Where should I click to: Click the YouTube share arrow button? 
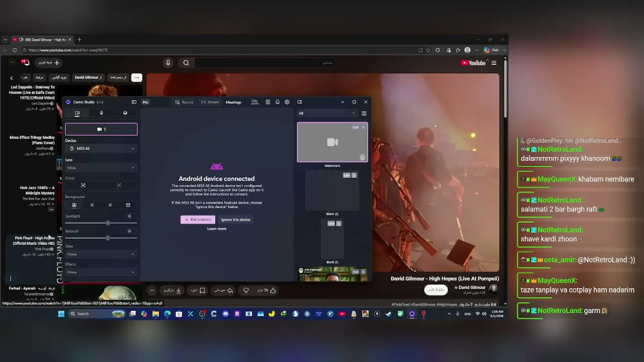pyautogui.click(x=224, y=291)
